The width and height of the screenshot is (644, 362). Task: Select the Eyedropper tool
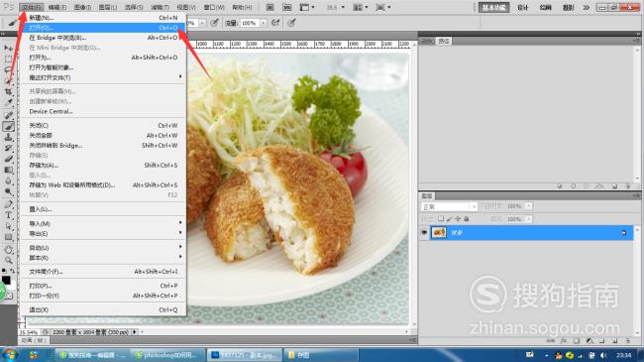tap(8, 102)
